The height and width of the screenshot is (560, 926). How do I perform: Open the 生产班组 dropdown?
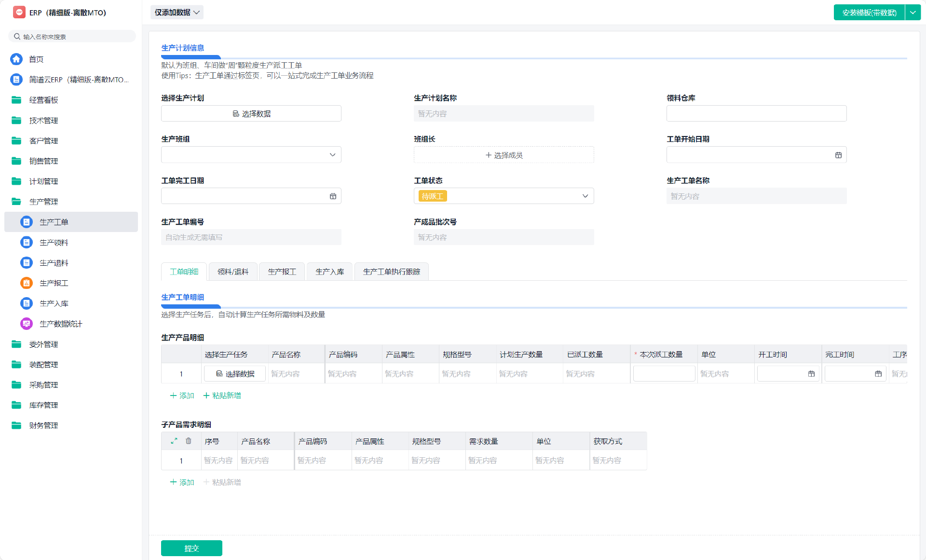251,155
